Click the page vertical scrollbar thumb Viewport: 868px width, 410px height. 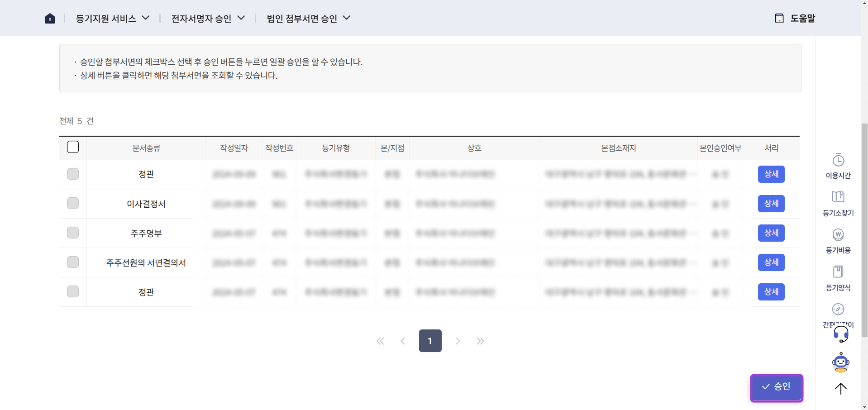(864, 230)
